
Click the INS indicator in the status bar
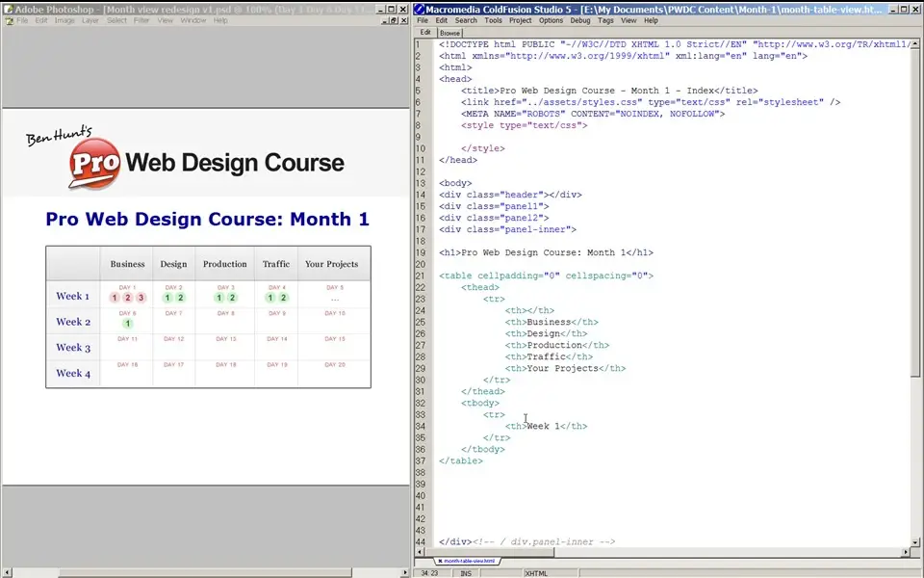coord(466,573)
